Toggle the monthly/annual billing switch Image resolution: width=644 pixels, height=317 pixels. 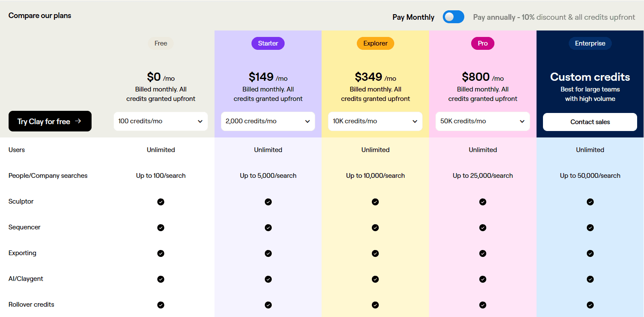click(454, 17)
